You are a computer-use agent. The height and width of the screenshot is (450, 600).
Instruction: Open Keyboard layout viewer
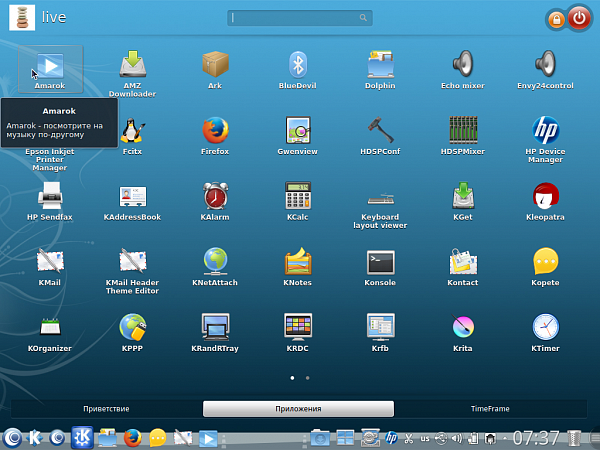click(380, 210)
